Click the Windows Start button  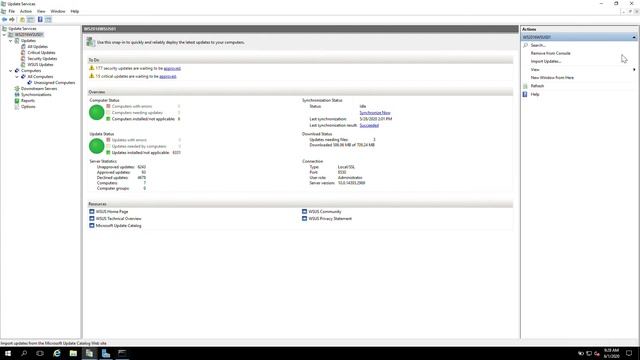[8, 353]
